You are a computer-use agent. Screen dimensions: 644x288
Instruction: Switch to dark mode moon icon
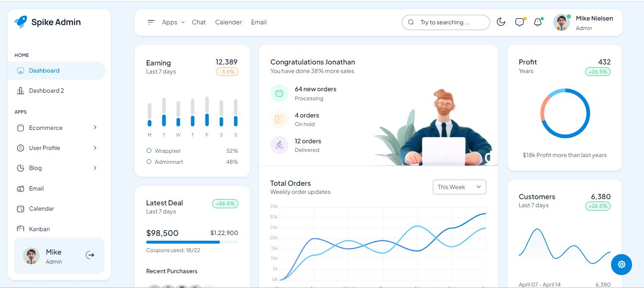coord(501,22)
